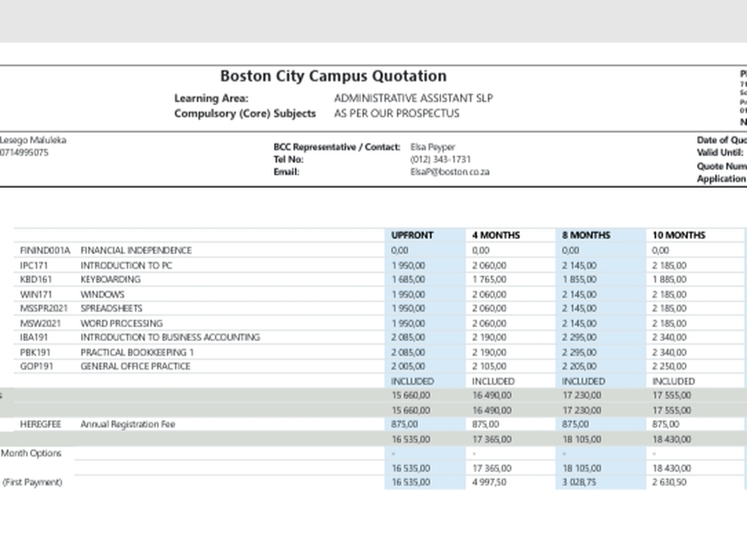
Task: Select "Annual Registration Fee" text
Action: (128, 424)
